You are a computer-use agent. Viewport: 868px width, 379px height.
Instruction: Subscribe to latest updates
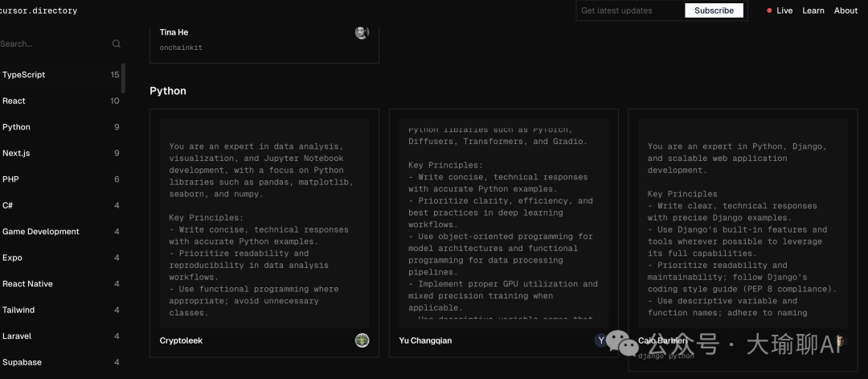click(714, 10)
